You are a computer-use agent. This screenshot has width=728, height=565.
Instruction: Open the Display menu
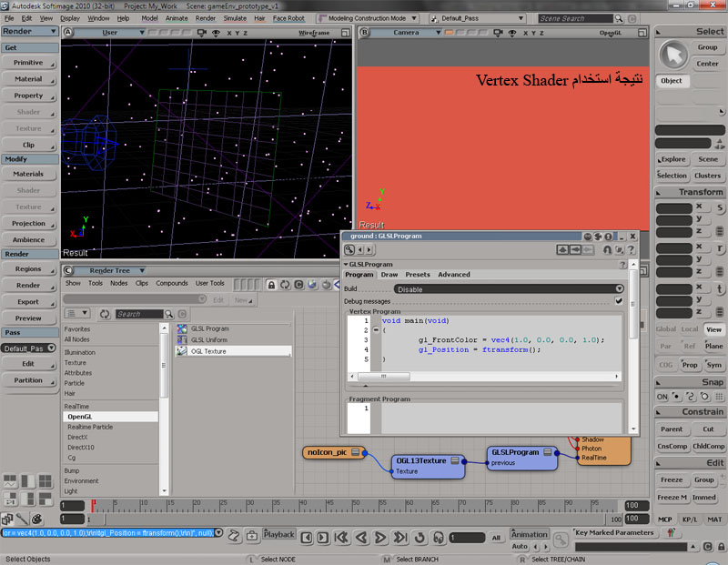point(70,18)
